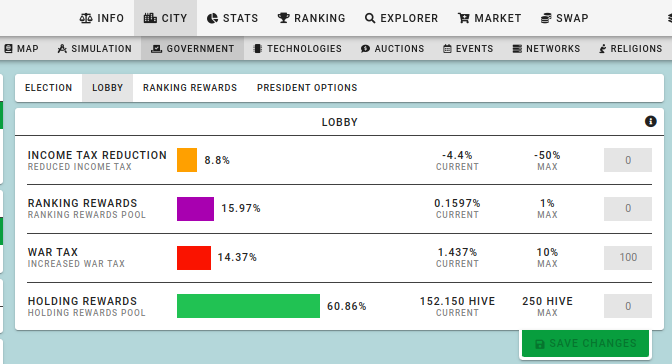
Task: Click the War Tax value field
Action: point(628,258)
